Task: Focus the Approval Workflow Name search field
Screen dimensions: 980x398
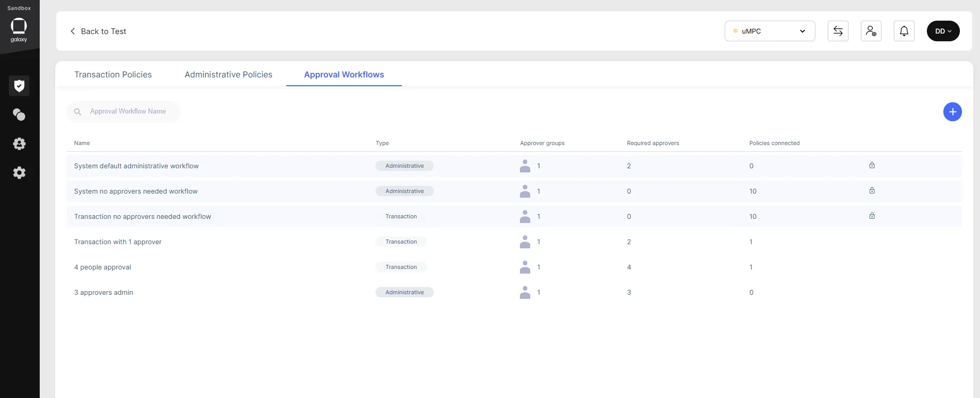Action: [123, 112]
